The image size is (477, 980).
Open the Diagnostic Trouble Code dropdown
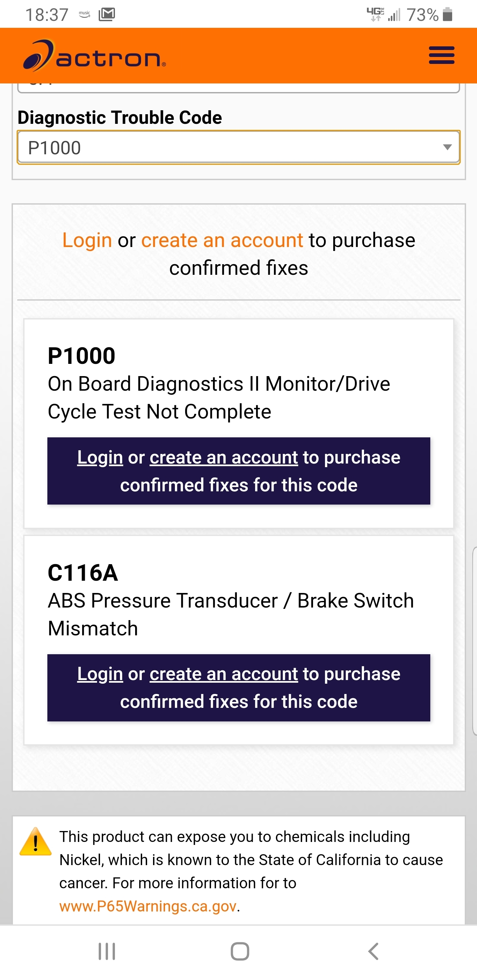238,148
